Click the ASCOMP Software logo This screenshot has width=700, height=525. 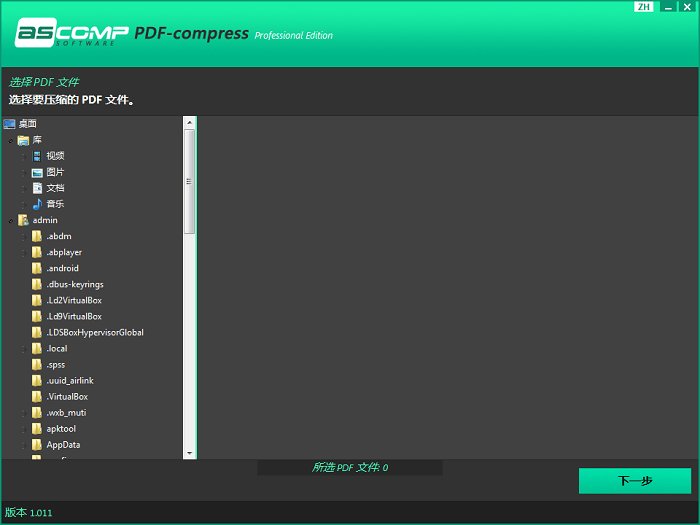(71, 33)
